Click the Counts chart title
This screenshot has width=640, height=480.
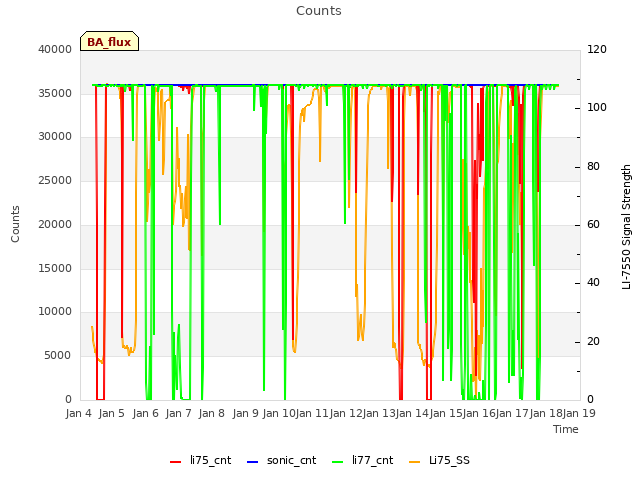pyautogui.click(x=319, y=11)
